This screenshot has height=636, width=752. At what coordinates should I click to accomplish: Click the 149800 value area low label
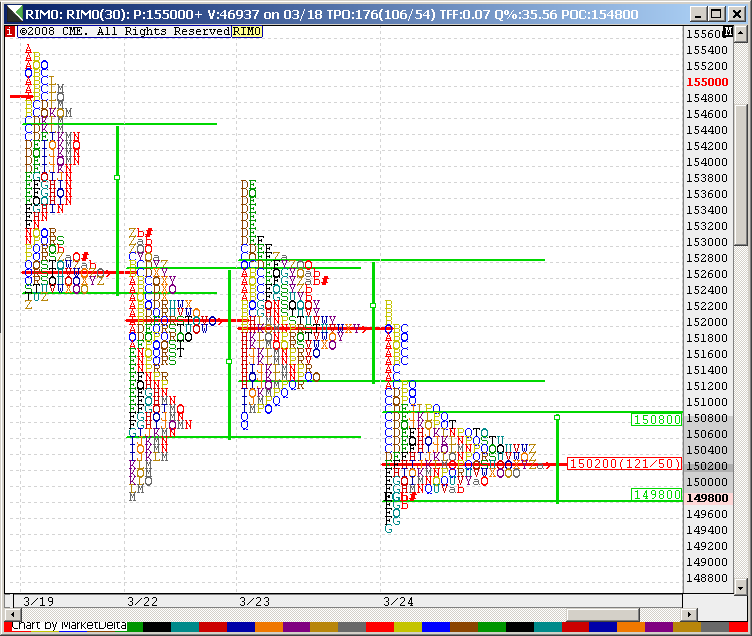656,494
